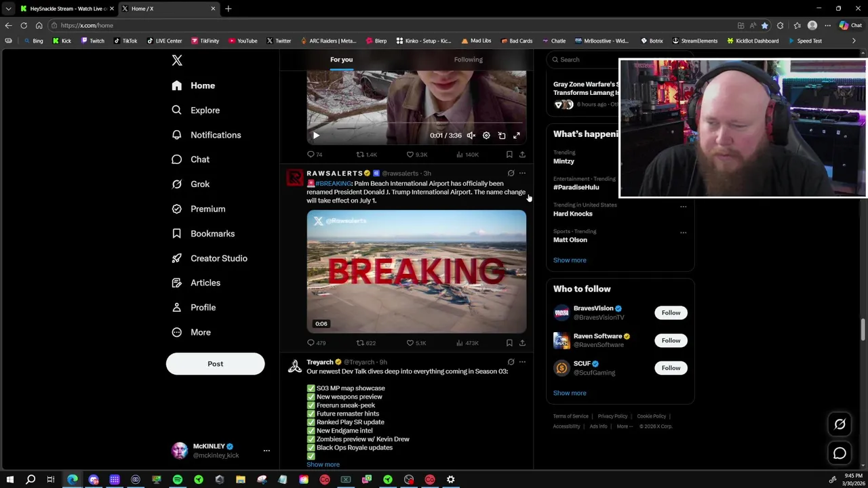Switch to the For you tab

point(341,60)
